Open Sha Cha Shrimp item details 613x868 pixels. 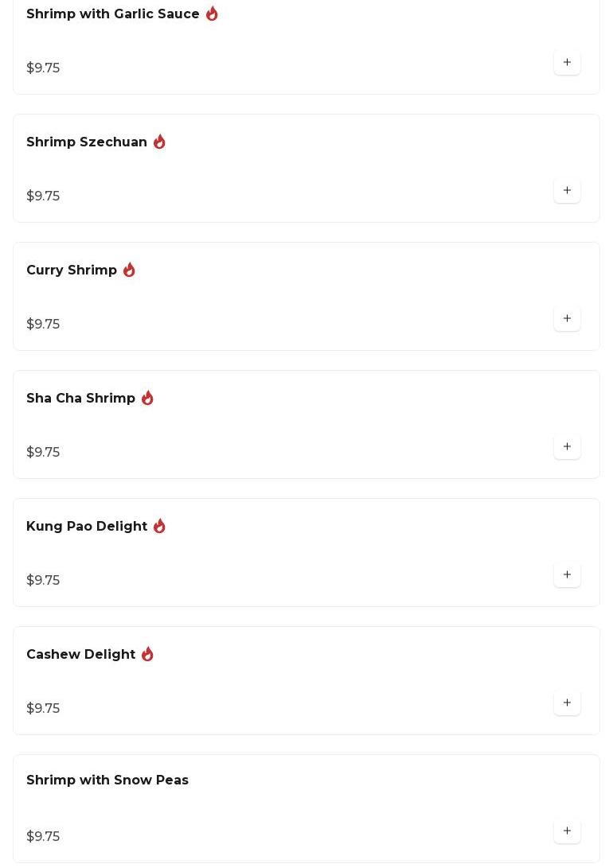[80, 399]
